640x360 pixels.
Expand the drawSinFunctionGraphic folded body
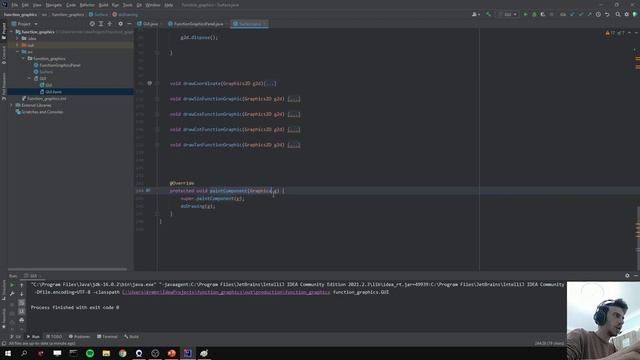294,99
